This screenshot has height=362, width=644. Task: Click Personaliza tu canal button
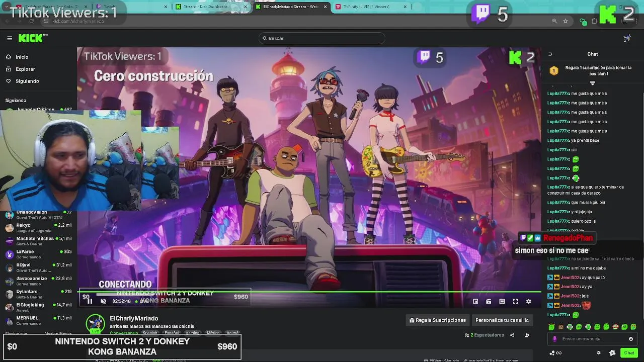coord(502,320)
